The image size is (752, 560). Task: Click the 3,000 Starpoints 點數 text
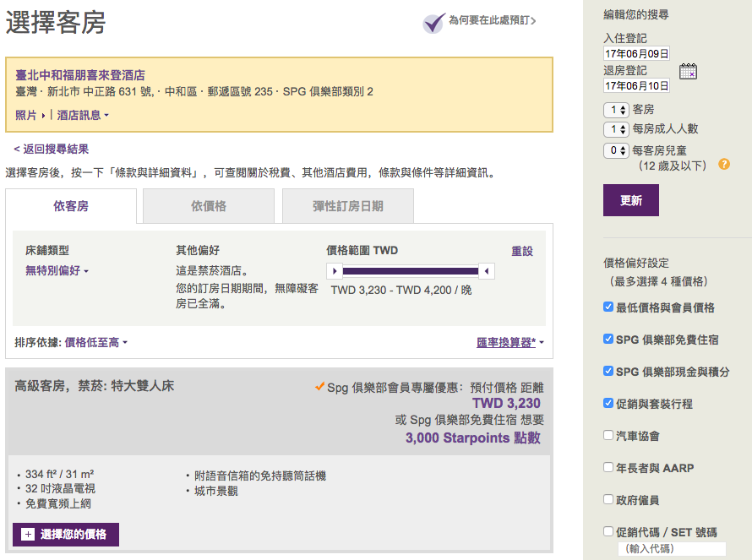473,438
